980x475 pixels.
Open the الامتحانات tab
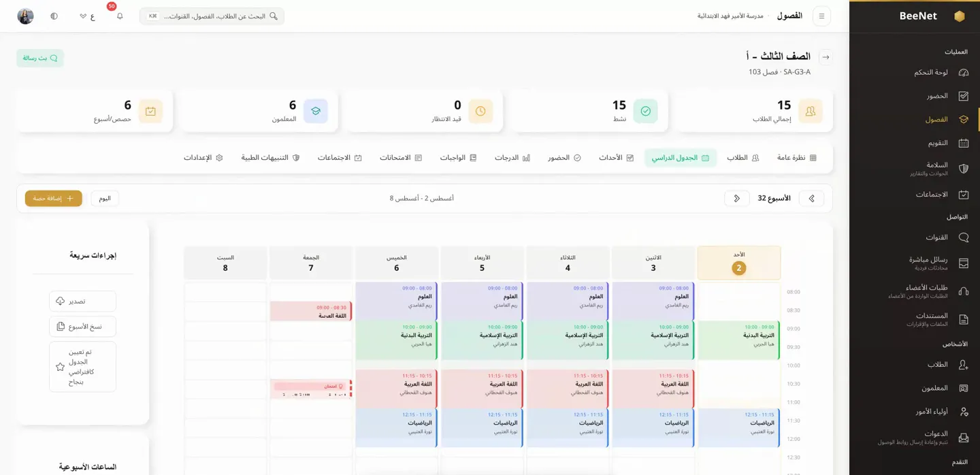tap(401, 158)
